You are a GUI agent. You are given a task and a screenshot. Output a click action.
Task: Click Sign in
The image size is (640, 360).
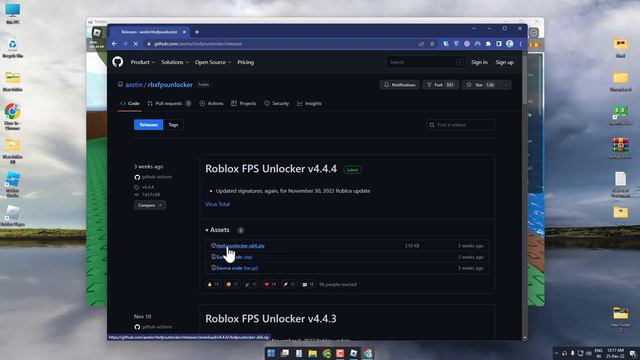click(x=479, y=62)
